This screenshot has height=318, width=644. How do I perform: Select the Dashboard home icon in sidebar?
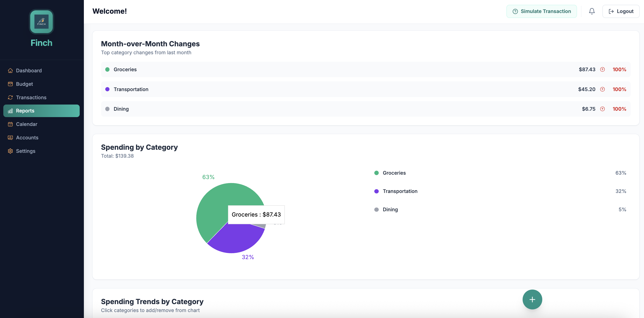10,70
